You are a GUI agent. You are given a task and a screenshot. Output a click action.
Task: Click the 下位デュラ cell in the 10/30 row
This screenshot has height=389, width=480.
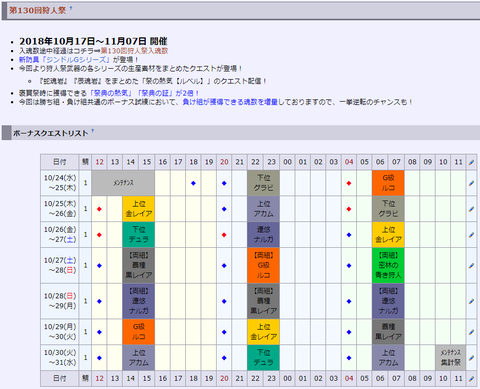(x=263, y=358)
